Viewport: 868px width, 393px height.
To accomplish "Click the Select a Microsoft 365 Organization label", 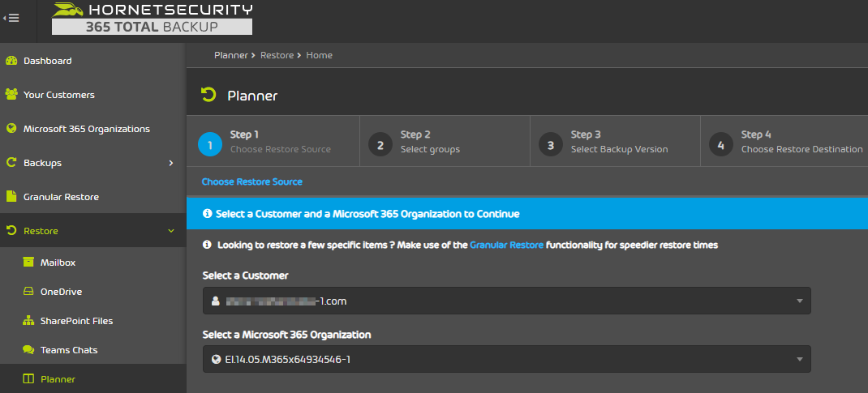I will pyautogui.click(x=286, y=335).
